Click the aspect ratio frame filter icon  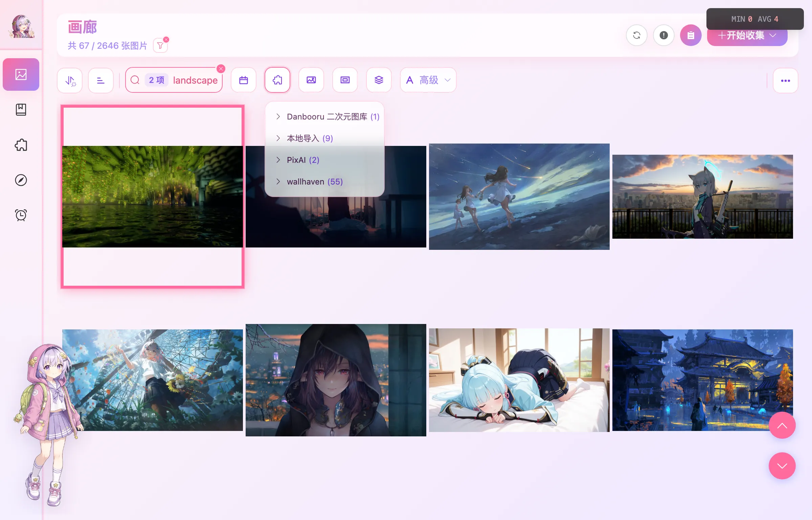(345, 80)
